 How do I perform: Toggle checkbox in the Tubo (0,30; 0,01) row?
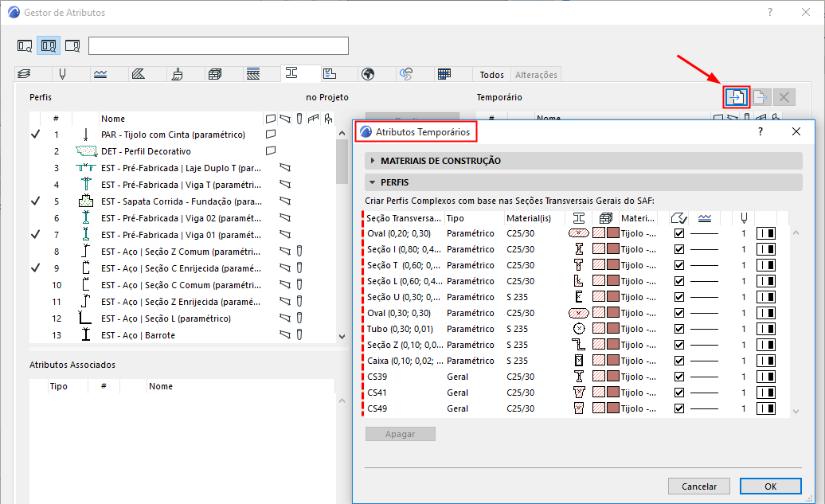[679, 329]
